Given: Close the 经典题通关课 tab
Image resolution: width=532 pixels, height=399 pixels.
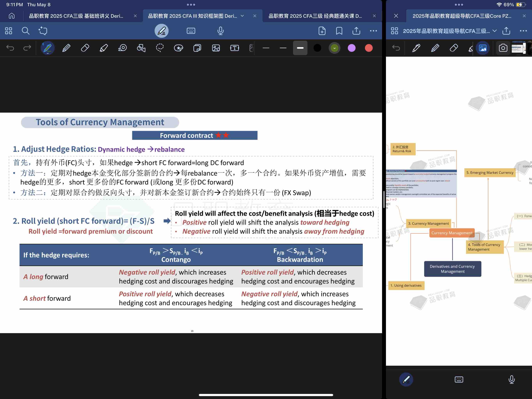Looking at the screenshot, I should pyautogui.click(x=374, y=16).
